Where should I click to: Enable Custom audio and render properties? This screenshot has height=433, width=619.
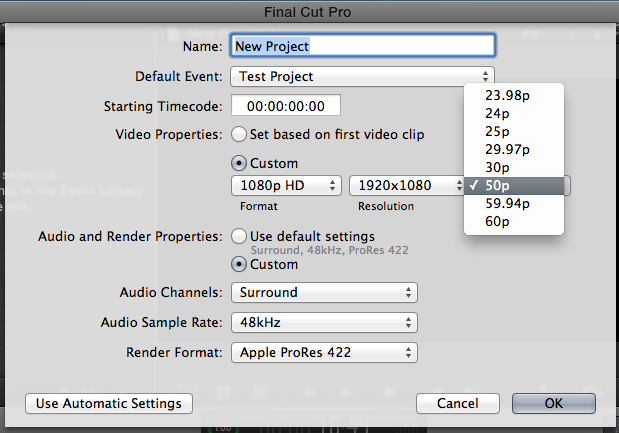pyautogui.click(x=240, y=265)
